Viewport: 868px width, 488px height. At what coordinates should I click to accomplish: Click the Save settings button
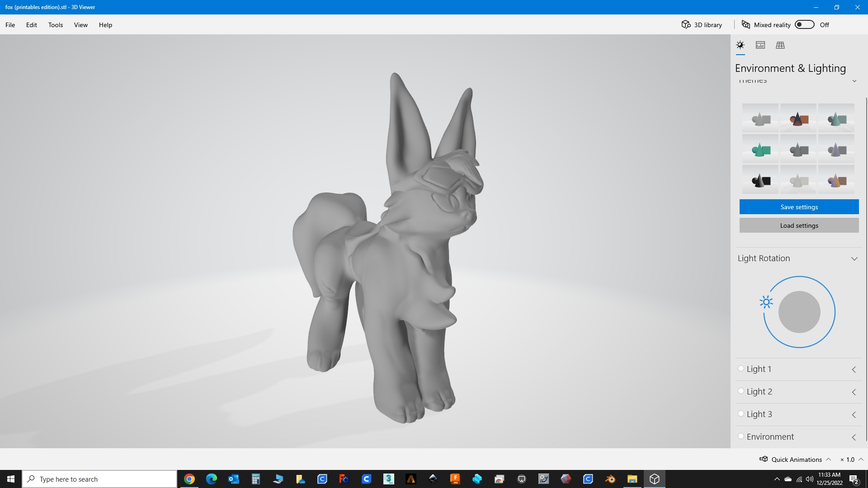point(799,207)
